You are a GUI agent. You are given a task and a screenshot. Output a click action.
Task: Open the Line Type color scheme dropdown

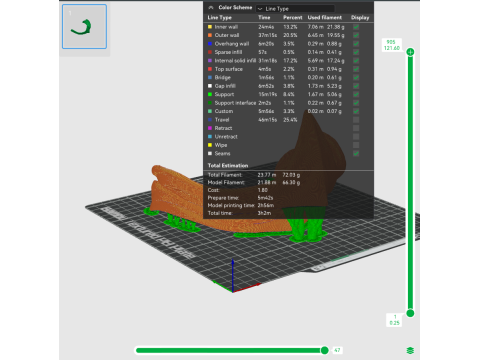pyautogui.click(x=295, y=9)
